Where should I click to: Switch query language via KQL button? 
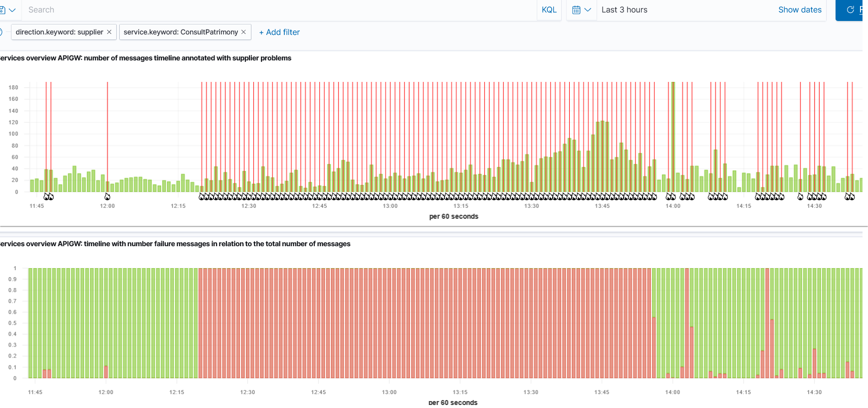point(549,10)
